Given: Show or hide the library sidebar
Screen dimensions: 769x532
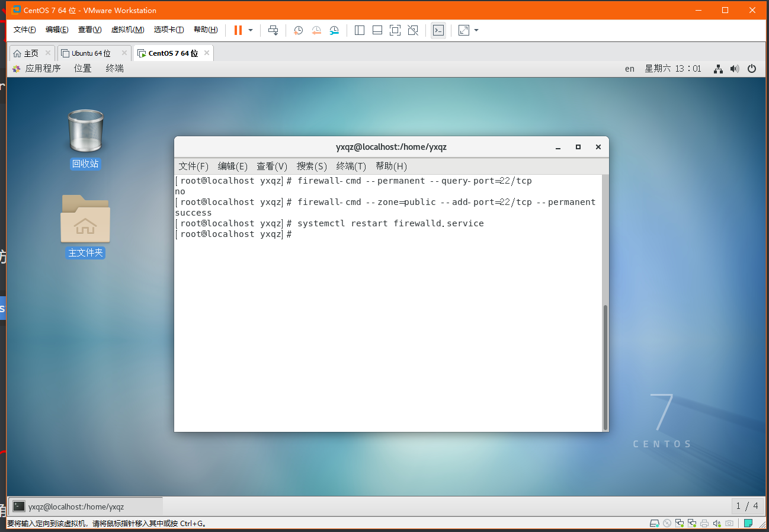Looking at the screenshot, I should (x=360, y=30).
